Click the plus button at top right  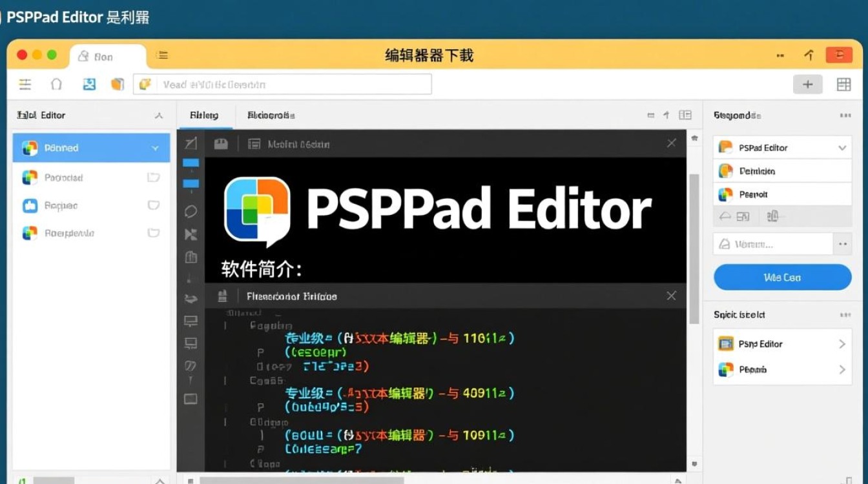click(808, 84)
